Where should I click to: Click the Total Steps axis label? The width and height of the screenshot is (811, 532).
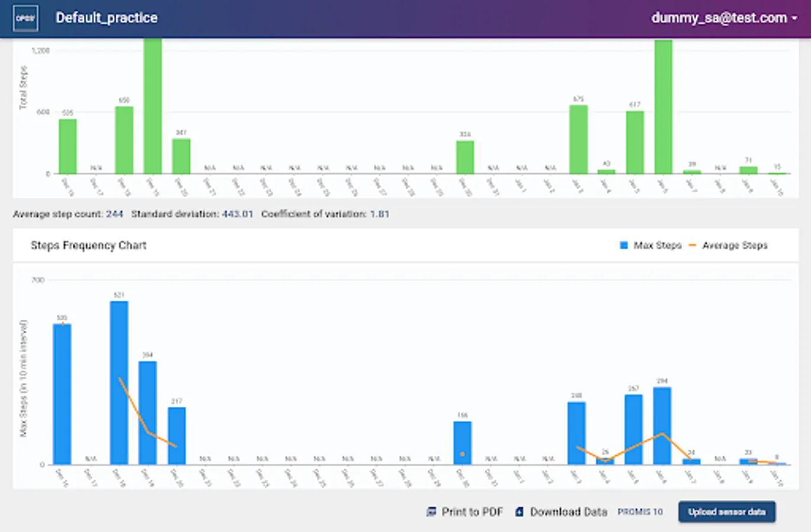click(x=23, y=87)
